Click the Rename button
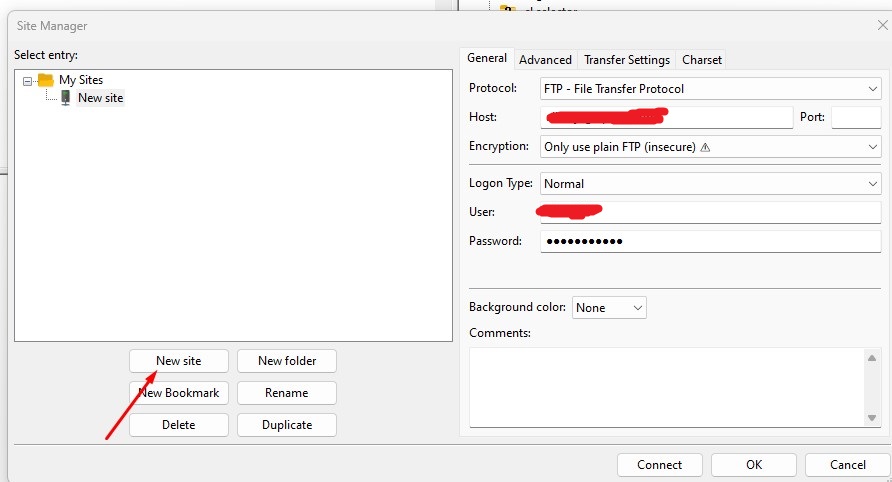The height and width of the screenshot is (482, 892). pyautogui.click(x=287, y=393)
